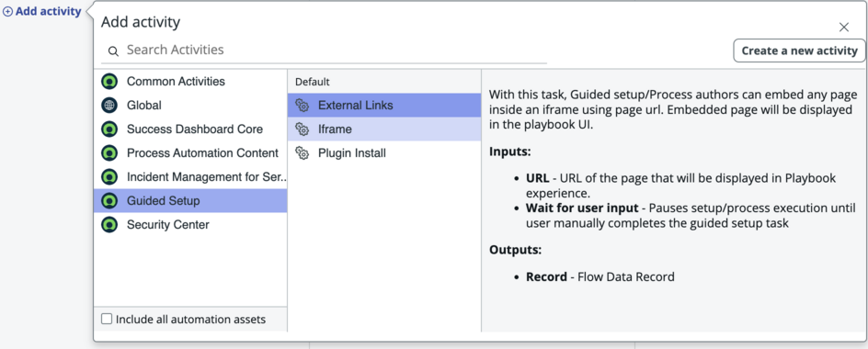Click Create a new activity button

pyautogui.click(x=799, y=51)
